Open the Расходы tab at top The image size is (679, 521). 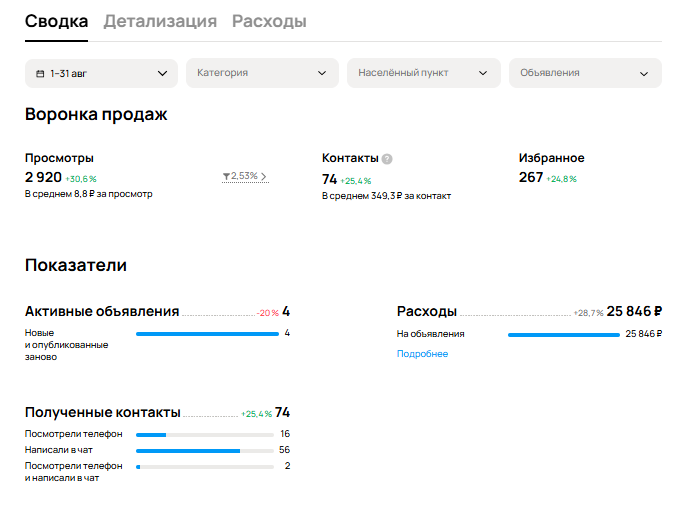(x=269, y=21)
